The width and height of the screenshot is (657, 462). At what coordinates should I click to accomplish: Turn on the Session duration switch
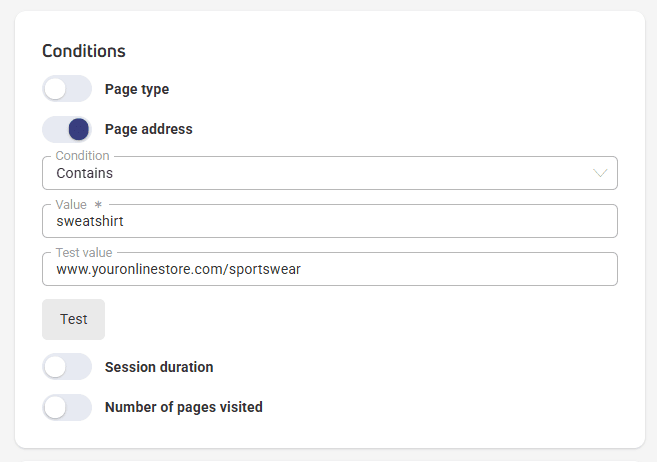pyautogui.click(x=67, y=367)
